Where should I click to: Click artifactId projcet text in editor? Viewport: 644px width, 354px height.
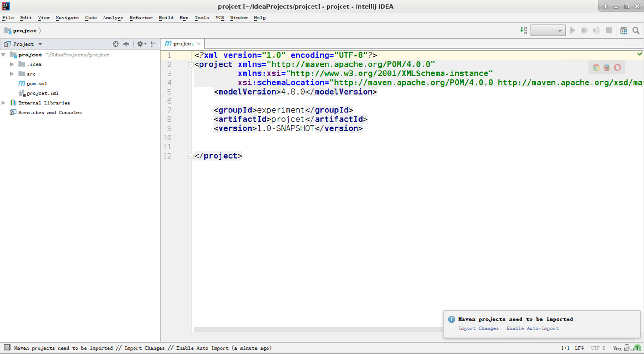[x=288, y=119]
